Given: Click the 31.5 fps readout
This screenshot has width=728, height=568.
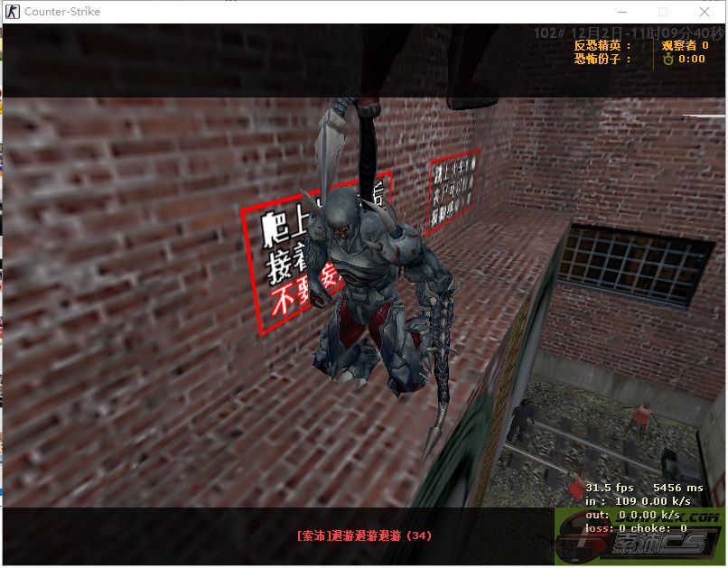Looking at the screenshot, I should [x=609, y=488].
